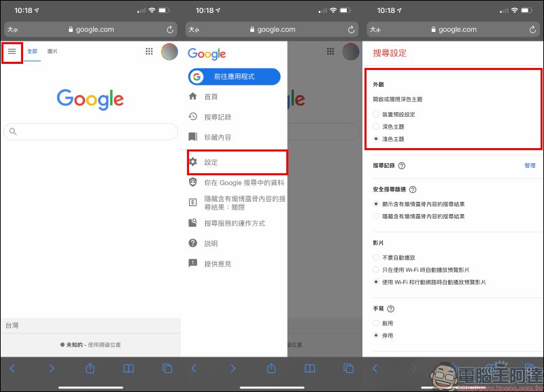The image size is (544, 392).
Task: Click the magnifier icon in Google search box
Action: pos(13,131)
